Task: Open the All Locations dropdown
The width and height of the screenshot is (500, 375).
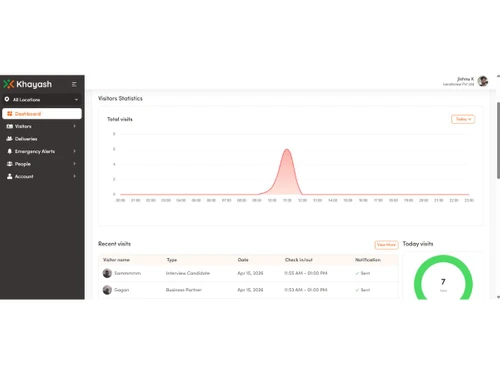Action: coord(42,99)
